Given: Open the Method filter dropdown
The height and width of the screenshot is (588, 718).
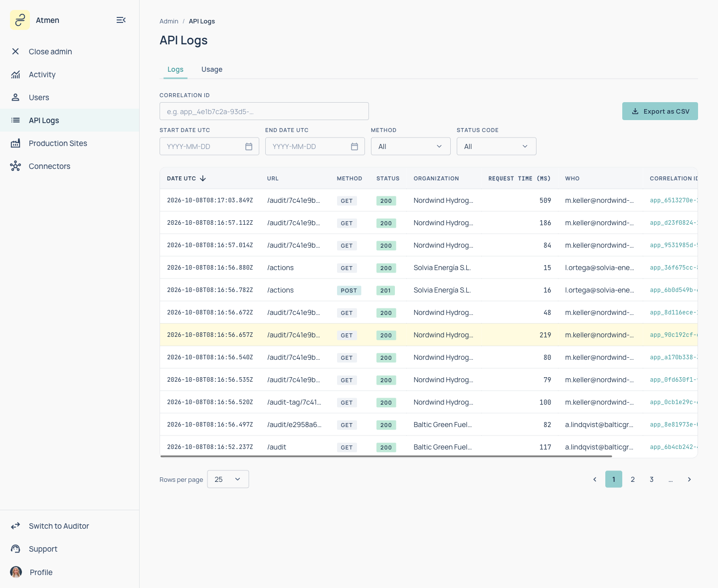Looking at the screenshot, I should pyautogui.click(x=411, y=146).
